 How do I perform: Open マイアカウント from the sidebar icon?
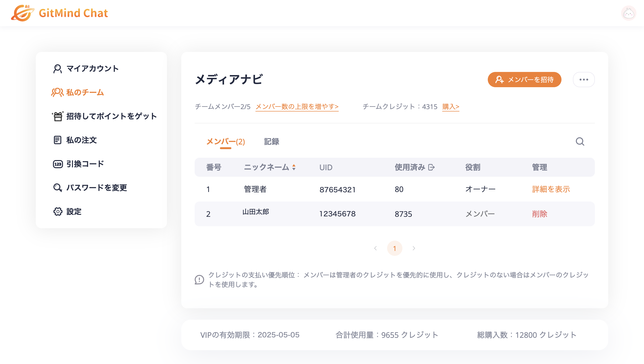pos(57,69)
